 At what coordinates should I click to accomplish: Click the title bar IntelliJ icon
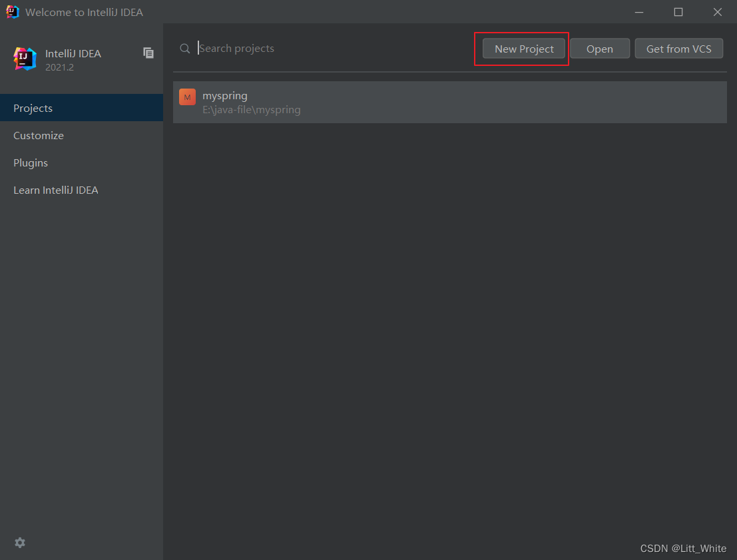coord(12,12)
